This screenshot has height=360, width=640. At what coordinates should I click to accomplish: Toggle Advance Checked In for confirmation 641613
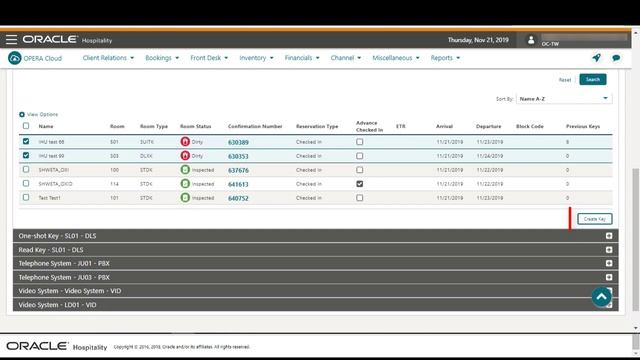[x=360, y=184]
